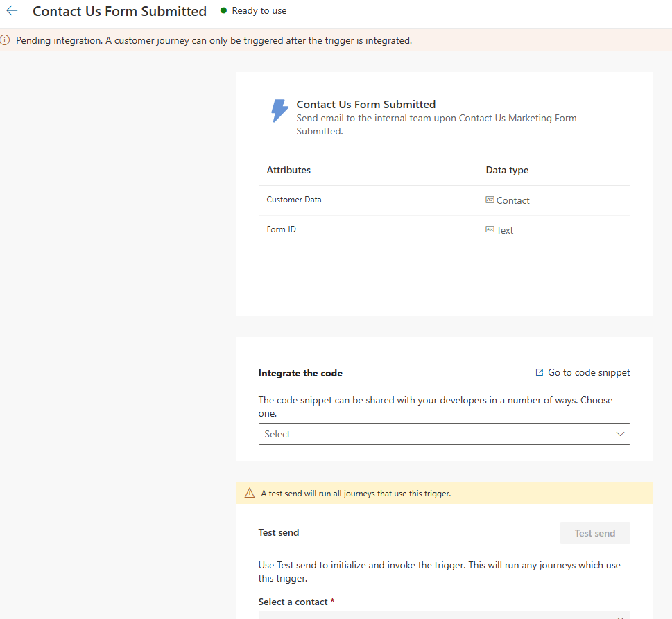Click the Data type column header

tap(507, 170)
